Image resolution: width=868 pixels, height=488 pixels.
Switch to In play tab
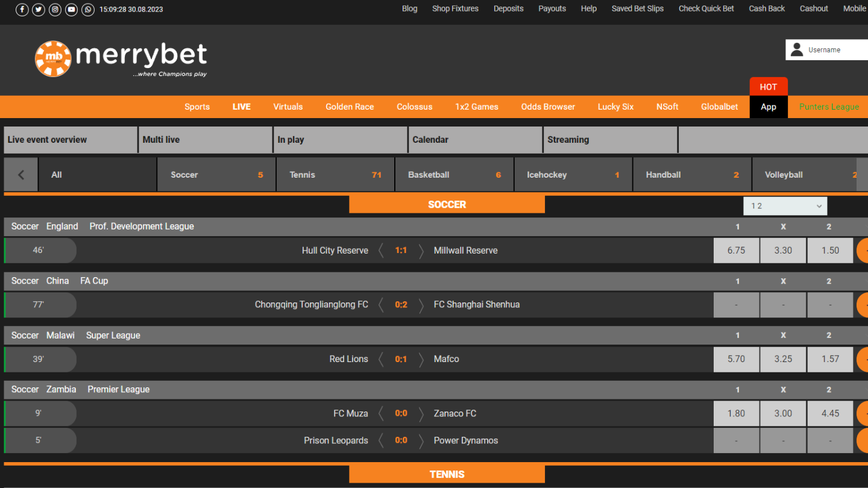coord(341,140)
